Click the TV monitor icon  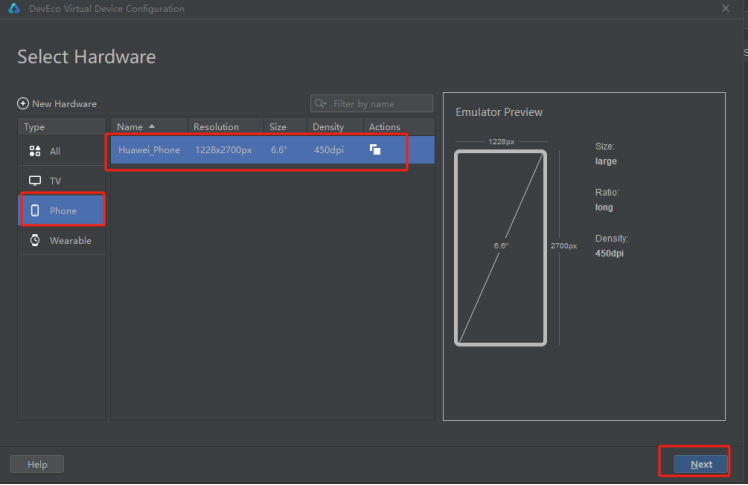(35, 181)
